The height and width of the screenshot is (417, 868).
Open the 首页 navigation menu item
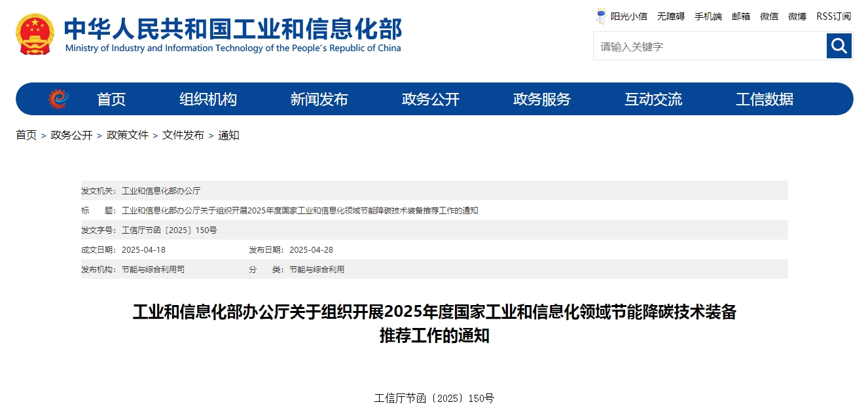coord(111,100)
